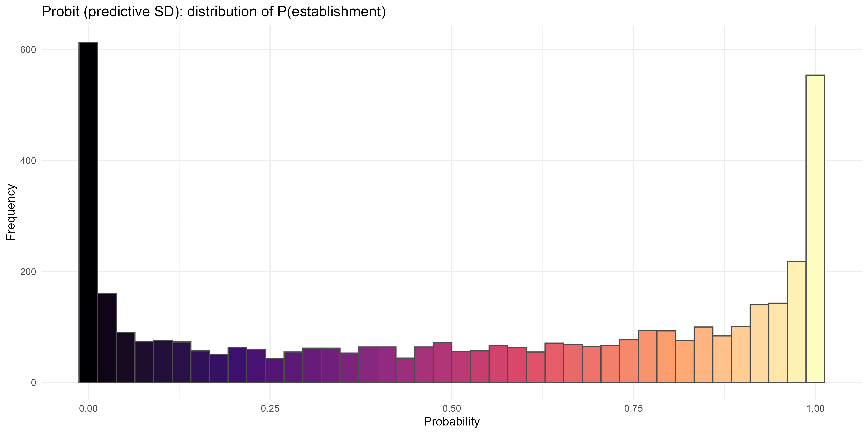This screenshot has height=434, width=868.
Task: Select the 0.25 x-axis tick label
Action: [x=270, y=409]
